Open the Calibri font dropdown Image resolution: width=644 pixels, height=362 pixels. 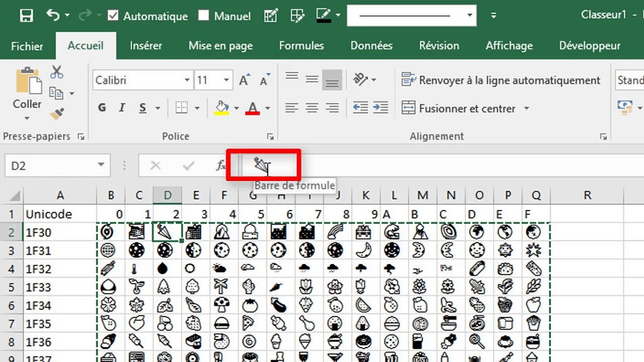tap(138, 80)
